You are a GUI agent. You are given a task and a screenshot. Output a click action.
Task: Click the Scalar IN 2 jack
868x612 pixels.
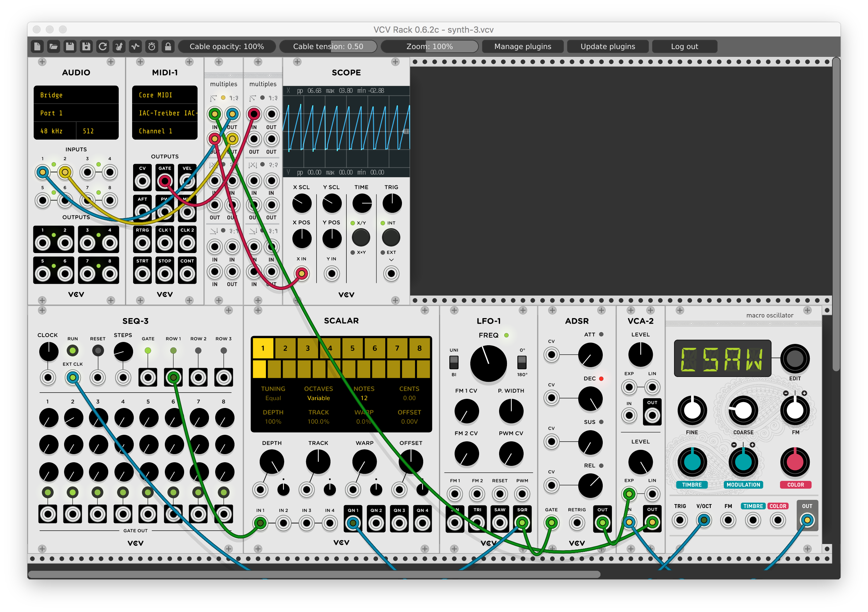[x=283, y=523]
